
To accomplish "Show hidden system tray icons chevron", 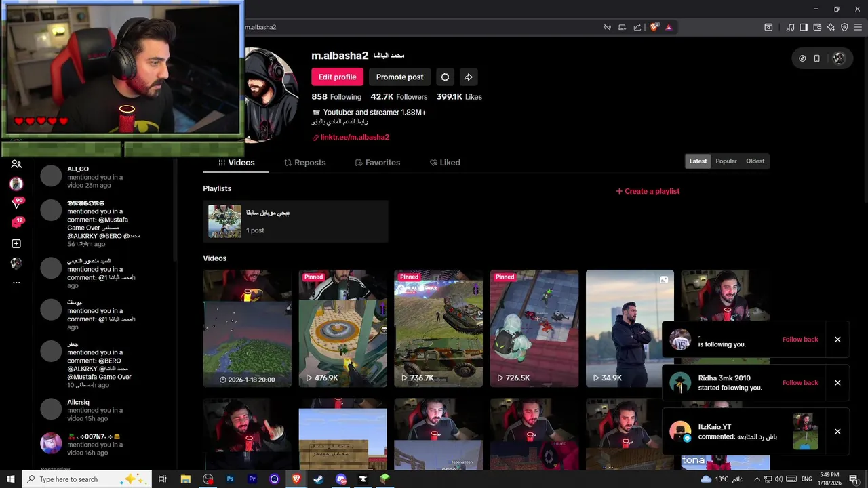I will pos(757,479).
